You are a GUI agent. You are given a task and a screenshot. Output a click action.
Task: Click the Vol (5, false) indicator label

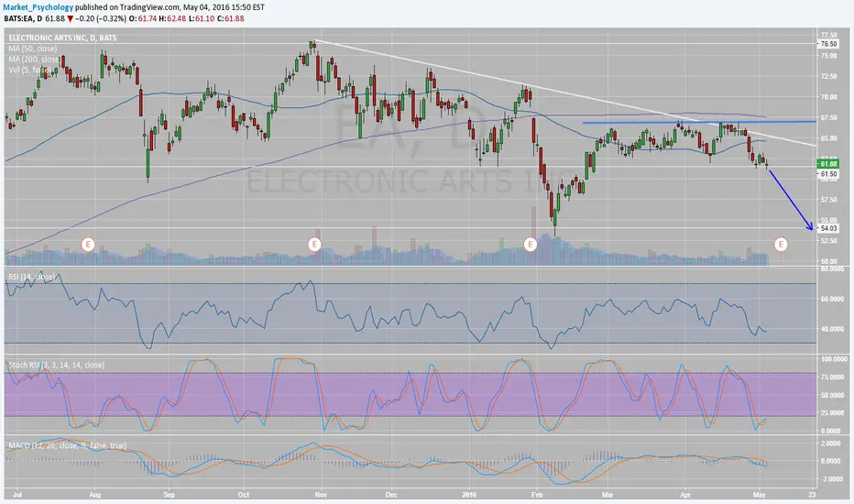29,70
